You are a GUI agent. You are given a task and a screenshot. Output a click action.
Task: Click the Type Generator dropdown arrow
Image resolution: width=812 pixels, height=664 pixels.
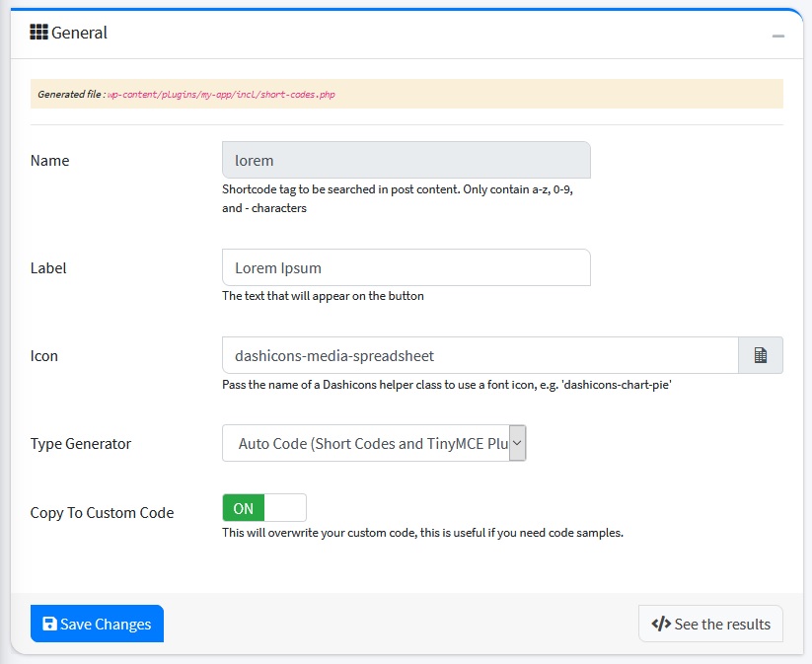click(x=518, y=444)
